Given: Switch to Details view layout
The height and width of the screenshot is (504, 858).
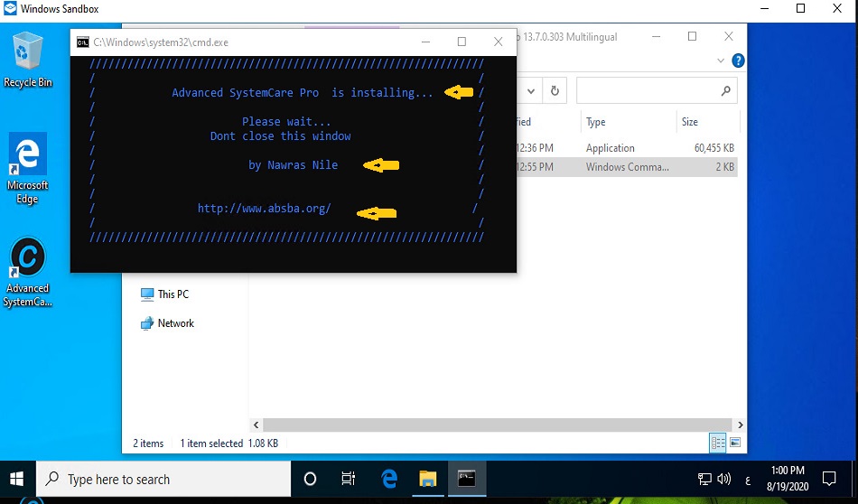Looking at the screenshot, I should point(718,443).
